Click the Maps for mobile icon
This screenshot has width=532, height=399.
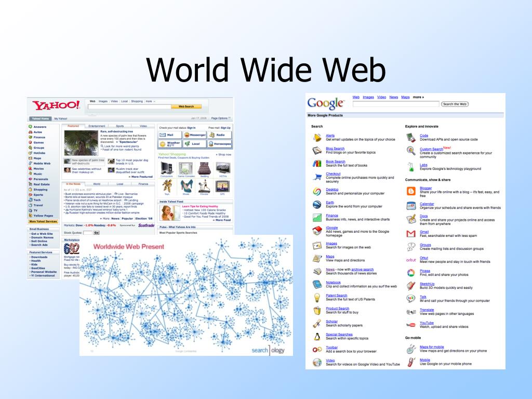pyautogui.click(x=411, y=349)
